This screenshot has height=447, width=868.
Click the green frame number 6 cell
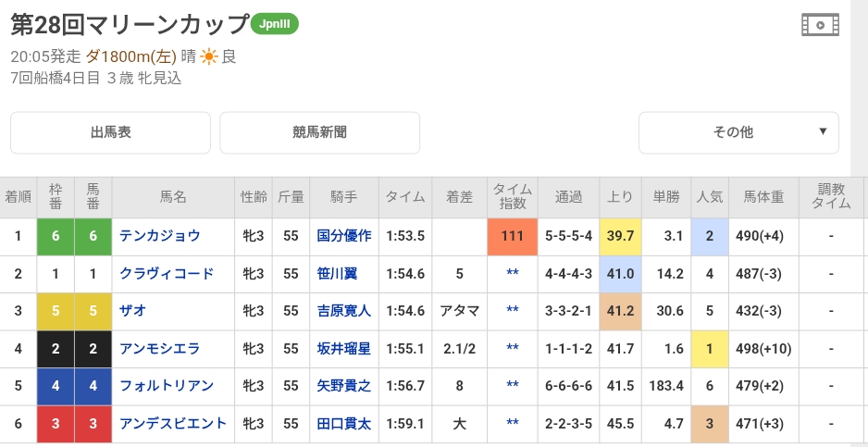pyautogui.click(x=56, y=236)
